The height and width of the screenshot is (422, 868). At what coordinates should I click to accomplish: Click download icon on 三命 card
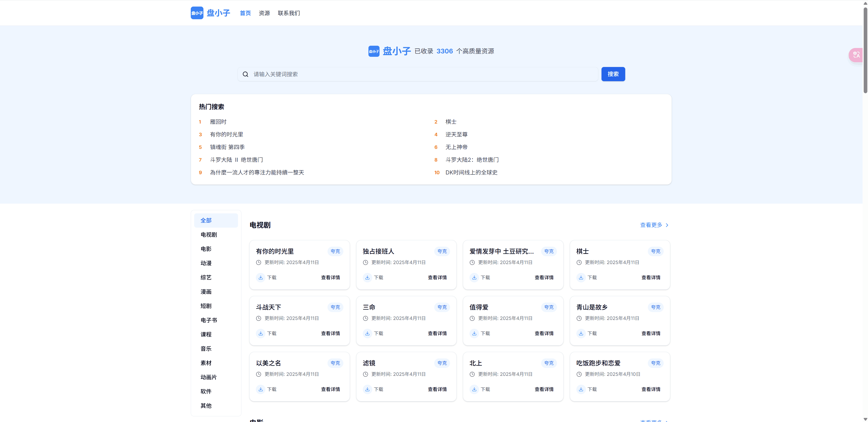click(367, 333)
